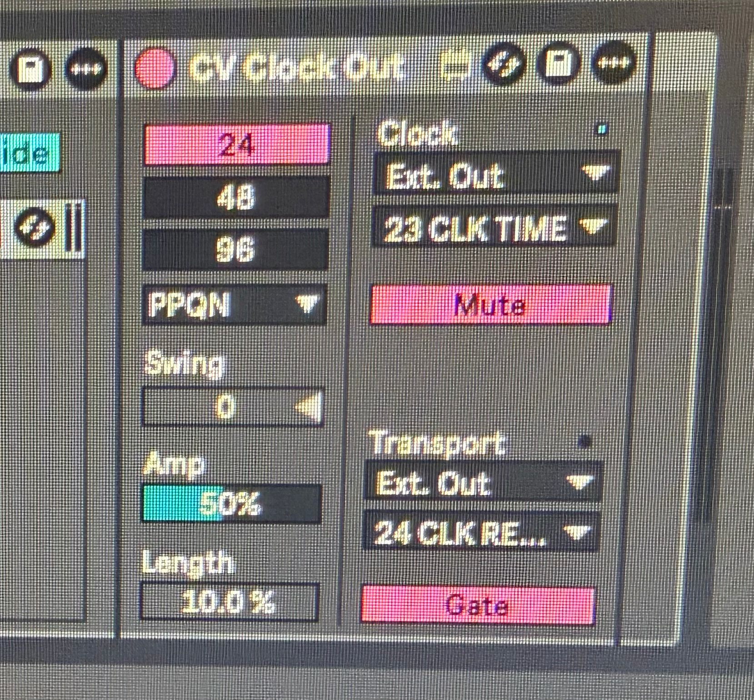Open the 24 CLK RE... channel dropdown
The image size is (754, 700).
(482, 532)
